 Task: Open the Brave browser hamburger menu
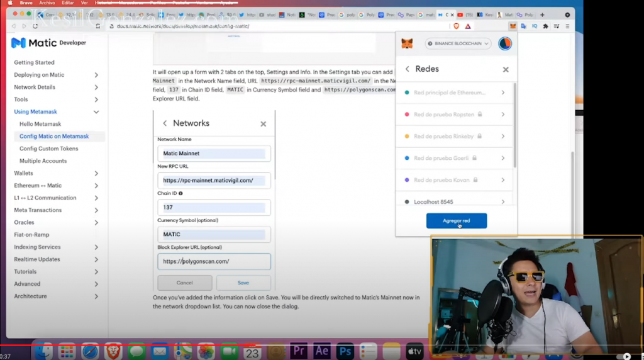coord(567,26)
